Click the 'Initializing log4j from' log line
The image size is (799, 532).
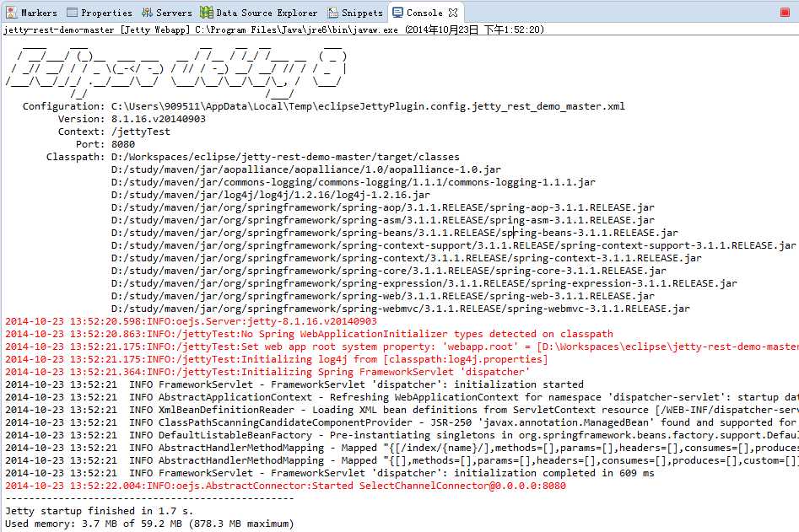coord(277,359)
